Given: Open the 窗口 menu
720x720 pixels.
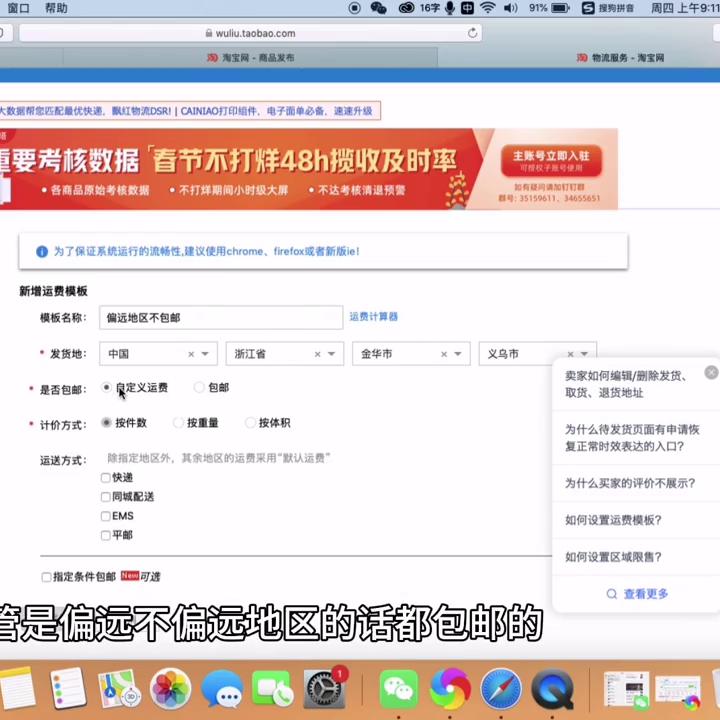Looking at the screenshot, I should tap(18, 8).
